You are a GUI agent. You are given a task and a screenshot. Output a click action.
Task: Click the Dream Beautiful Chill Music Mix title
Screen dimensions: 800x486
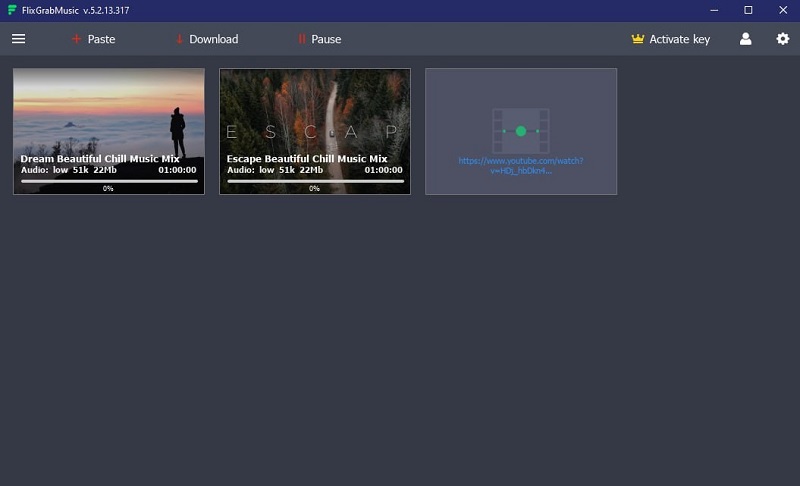tap(100, 159)
